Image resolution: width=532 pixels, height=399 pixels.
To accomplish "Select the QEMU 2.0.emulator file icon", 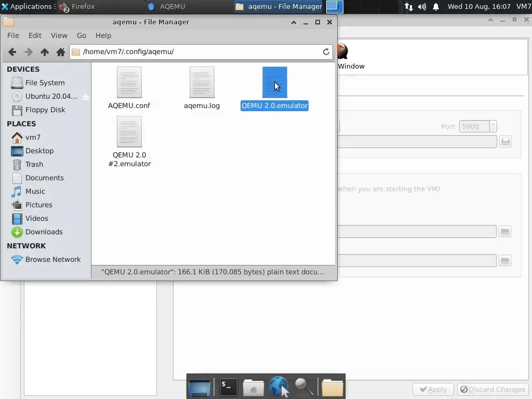I will coord(274,82).
